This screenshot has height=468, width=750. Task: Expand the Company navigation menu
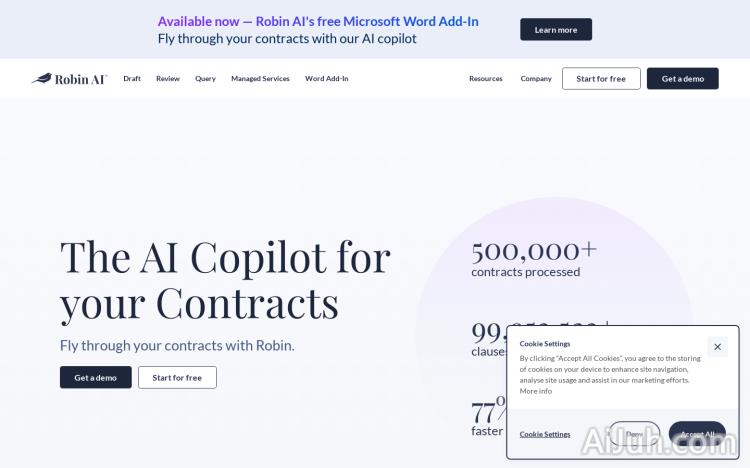[x=536, y=79]
